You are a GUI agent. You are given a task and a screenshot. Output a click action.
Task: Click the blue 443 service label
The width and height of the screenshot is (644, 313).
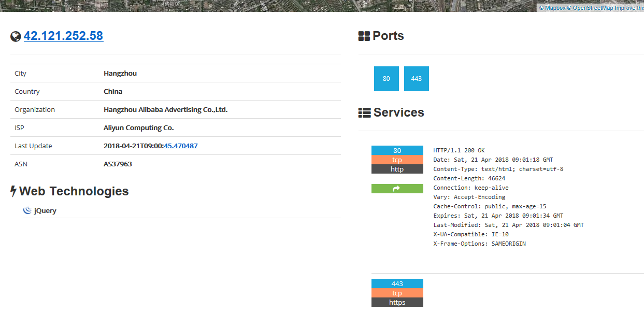(397, 283)
